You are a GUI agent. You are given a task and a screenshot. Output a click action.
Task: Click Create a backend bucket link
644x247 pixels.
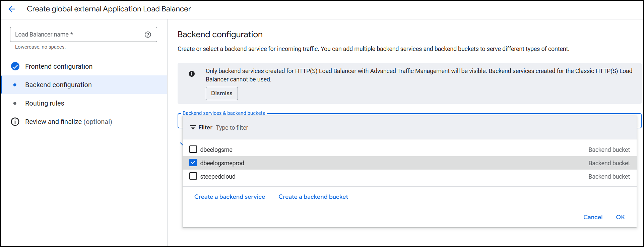313,197
